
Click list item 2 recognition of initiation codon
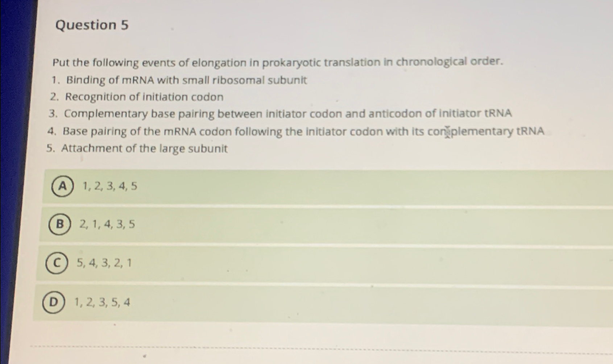(137, 97)
